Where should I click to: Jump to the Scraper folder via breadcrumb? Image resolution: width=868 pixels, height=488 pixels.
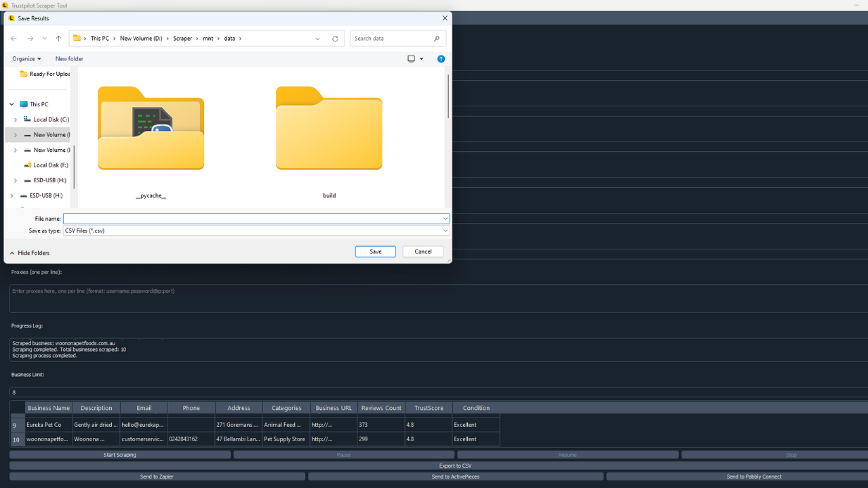[183, 39]
